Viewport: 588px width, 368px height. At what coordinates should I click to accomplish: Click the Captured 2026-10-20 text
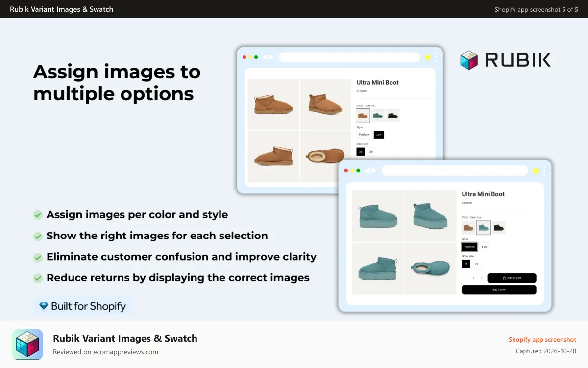coord(546,351)
